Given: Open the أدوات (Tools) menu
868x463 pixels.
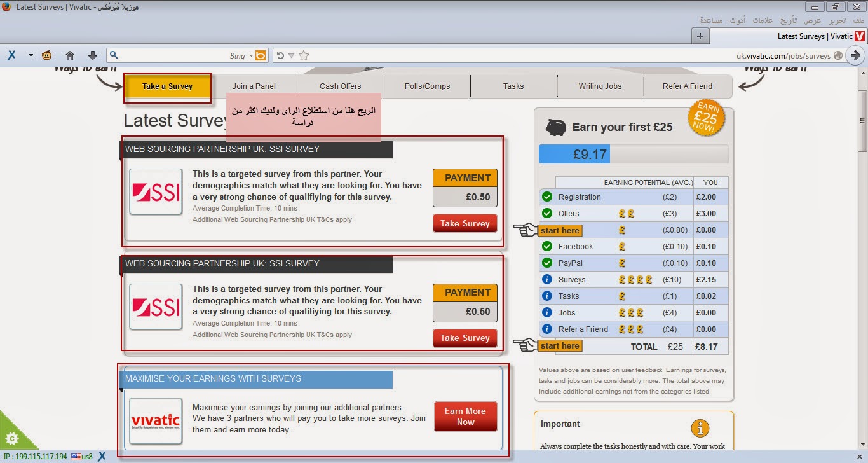Looking at the screenshot, I should [x=737, y=20].
